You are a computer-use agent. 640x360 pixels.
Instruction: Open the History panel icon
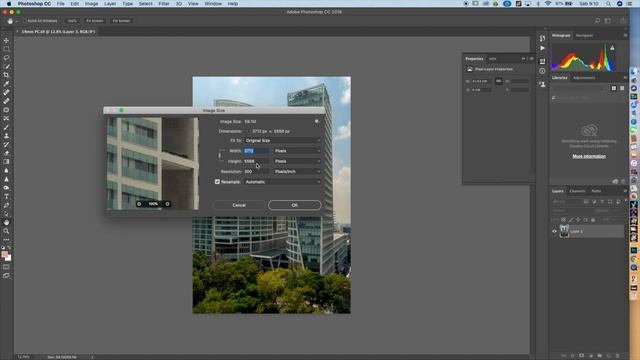(542, 38)
